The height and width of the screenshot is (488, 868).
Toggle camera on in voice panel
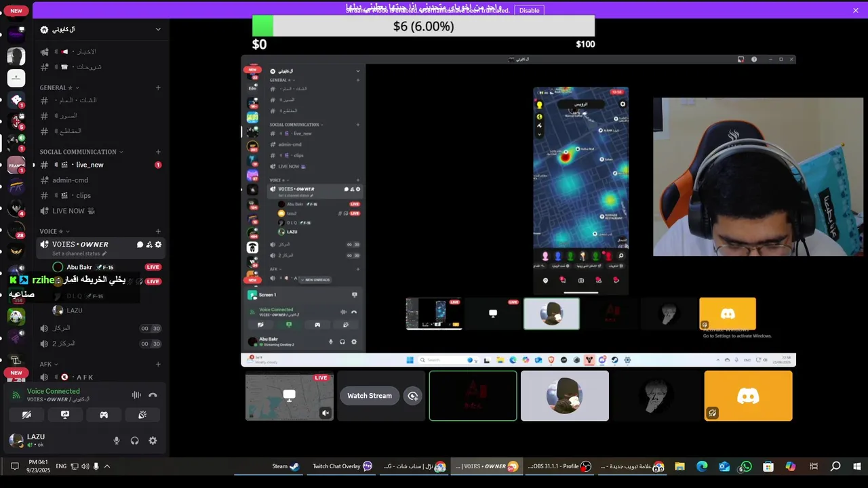pos(26,415)
